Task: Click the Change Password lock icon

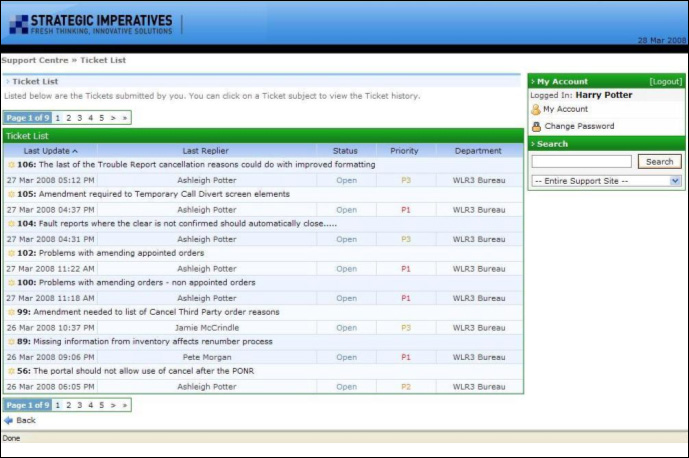Action: 536,127
